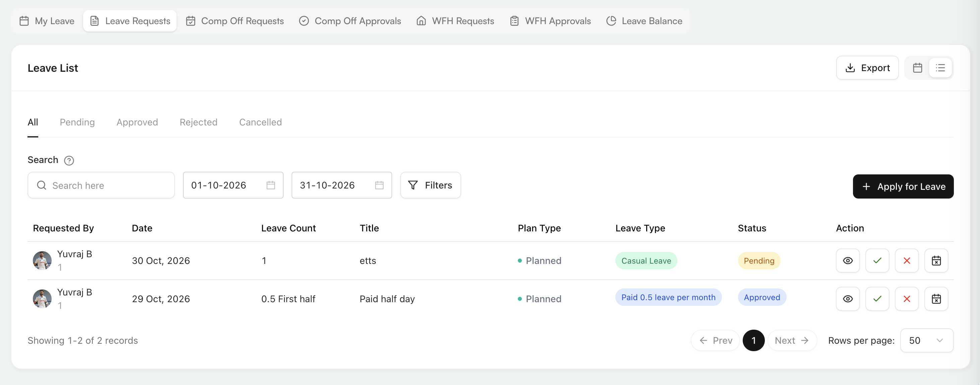Click leave count 0.5 First half
The image size is (980, 385).
tap(288, 299)
